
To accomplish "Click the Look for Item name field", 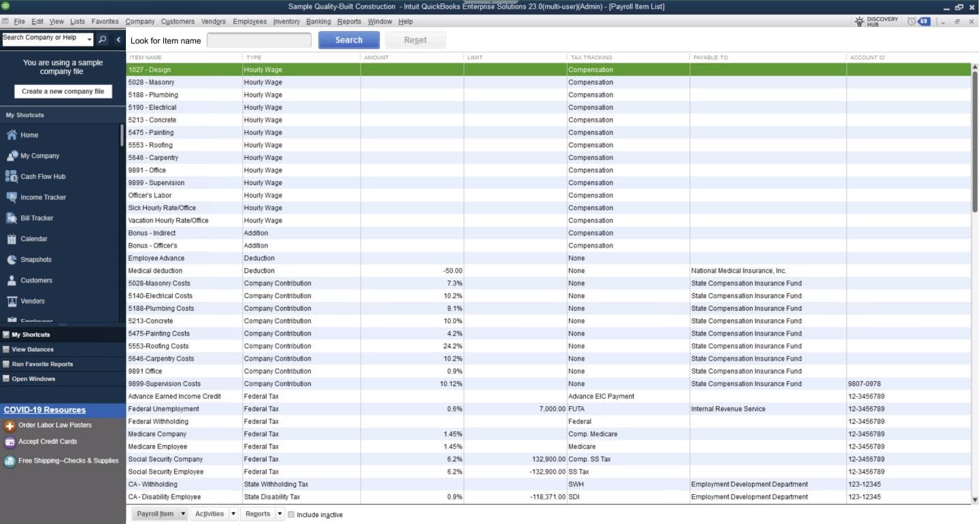I will click(x=259, y=40).
